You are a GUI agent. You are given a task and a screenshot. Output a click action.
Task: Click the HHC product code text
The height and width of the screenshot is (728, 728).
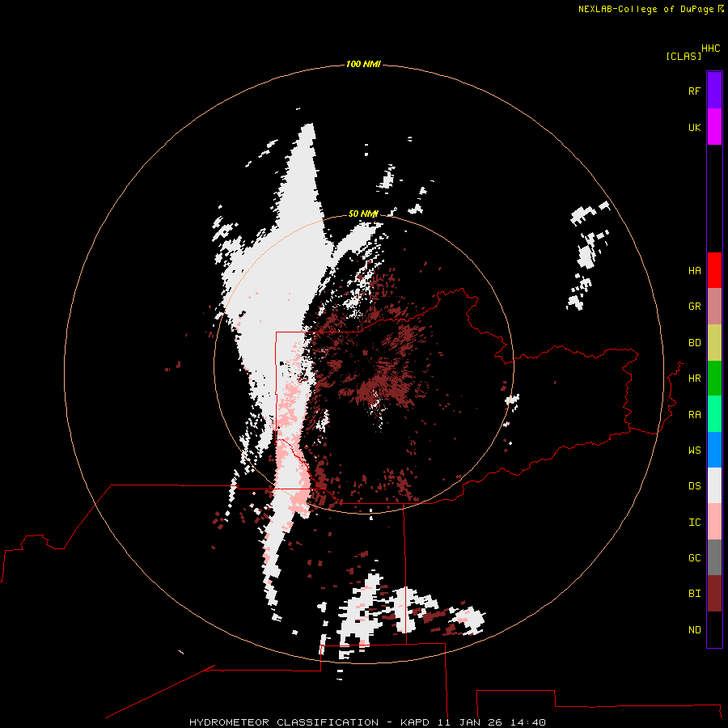(x=710, y=49)
